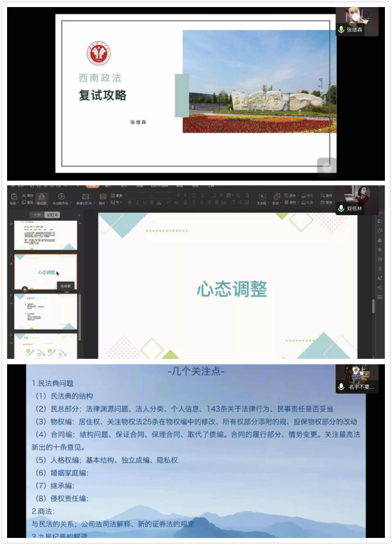
Task: Click the Reset (重置) slide button
Action: (117, 195)
